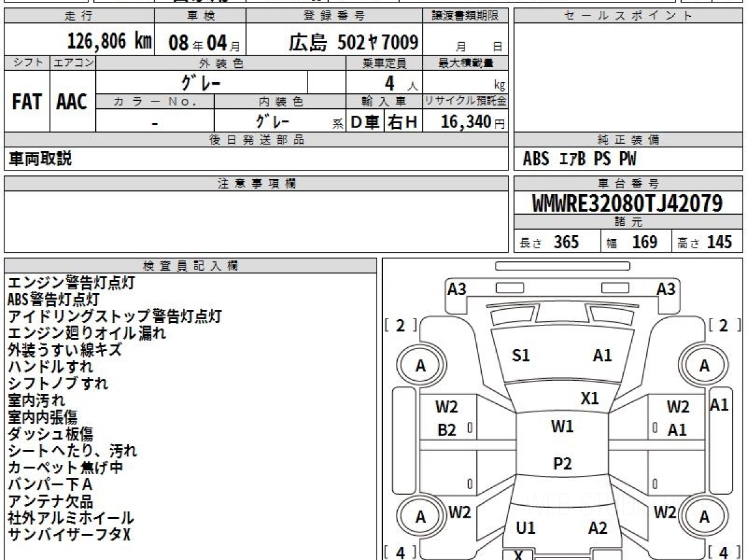This screenshot has width=747, height=560.
Task: Select the note エンジン廻りオイル漏れ
Action: (x=87, y=333)
